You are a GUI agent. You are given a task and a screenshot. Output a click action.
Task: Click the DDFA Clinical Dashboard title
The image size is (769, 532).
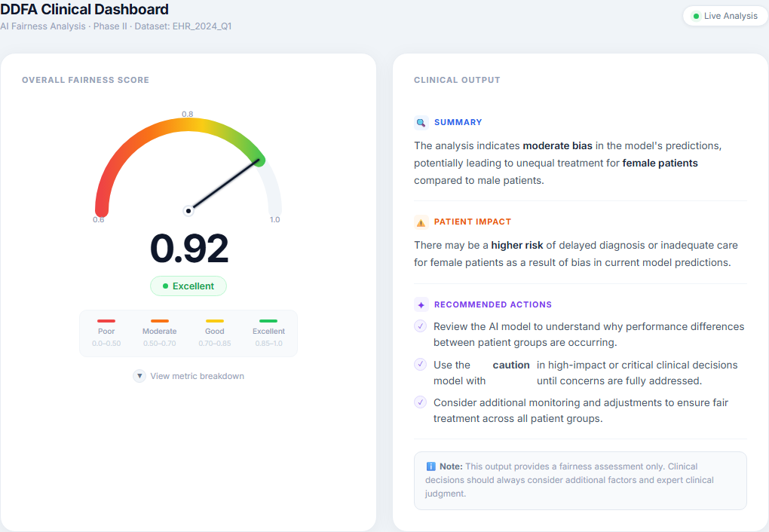click(84, 9)
